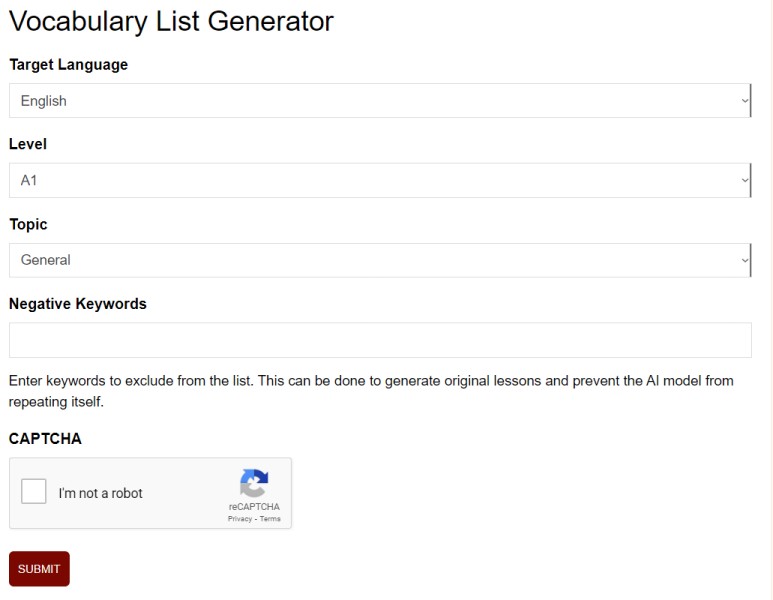The height and width of the screenshot is (600, 773).
Task: Open the reCAPTCHA Terms link
Action: click(270, 519)
